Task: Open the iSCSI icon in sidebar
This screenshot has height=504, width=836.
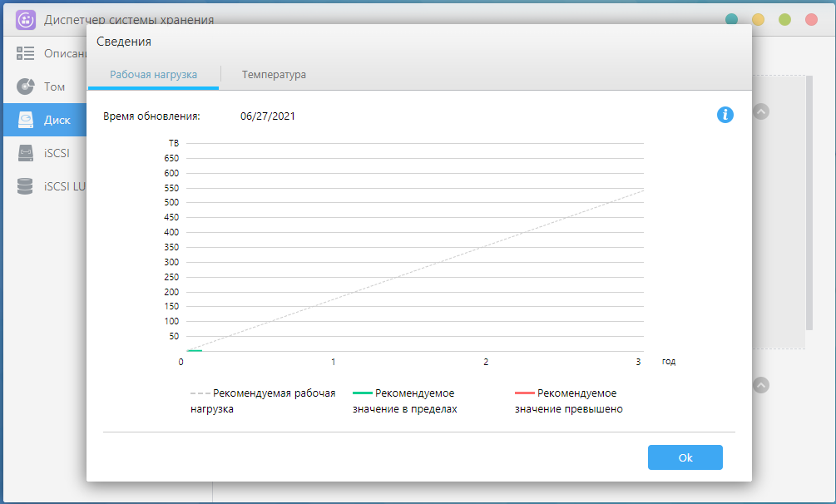Action: pyautogui.click(x=25, y=153)
